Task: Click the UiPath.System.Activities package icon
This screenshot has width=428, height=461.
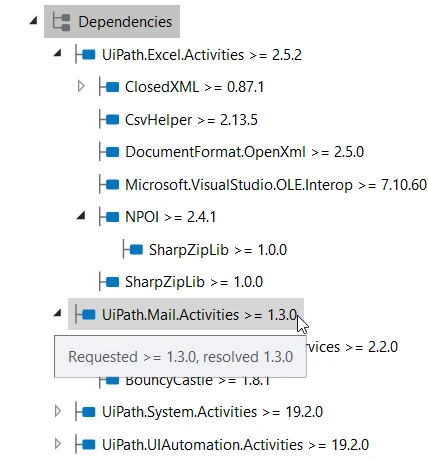Action: [x=85, y=412]
